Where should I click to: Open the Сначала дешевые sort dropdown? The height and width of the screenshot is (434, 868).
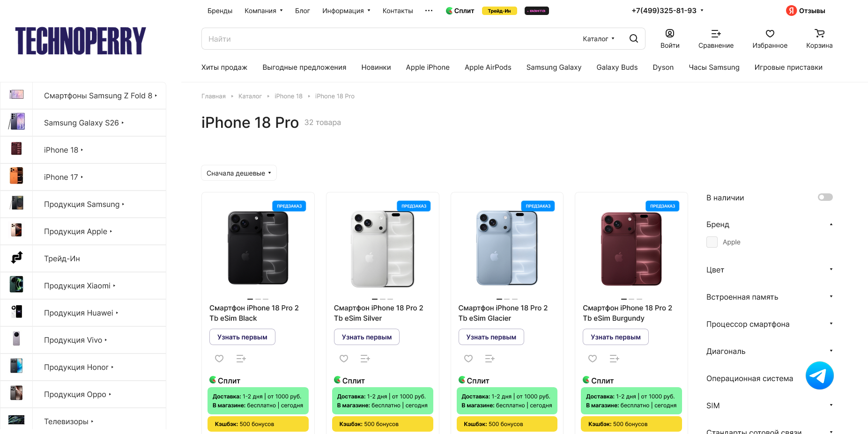pos(239,173)
